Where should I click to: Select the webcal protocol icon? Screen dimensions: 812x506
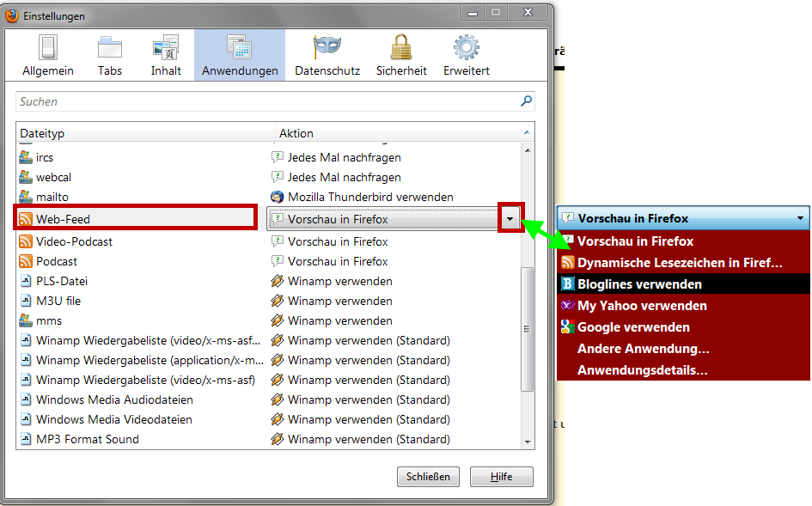(26, 177)
